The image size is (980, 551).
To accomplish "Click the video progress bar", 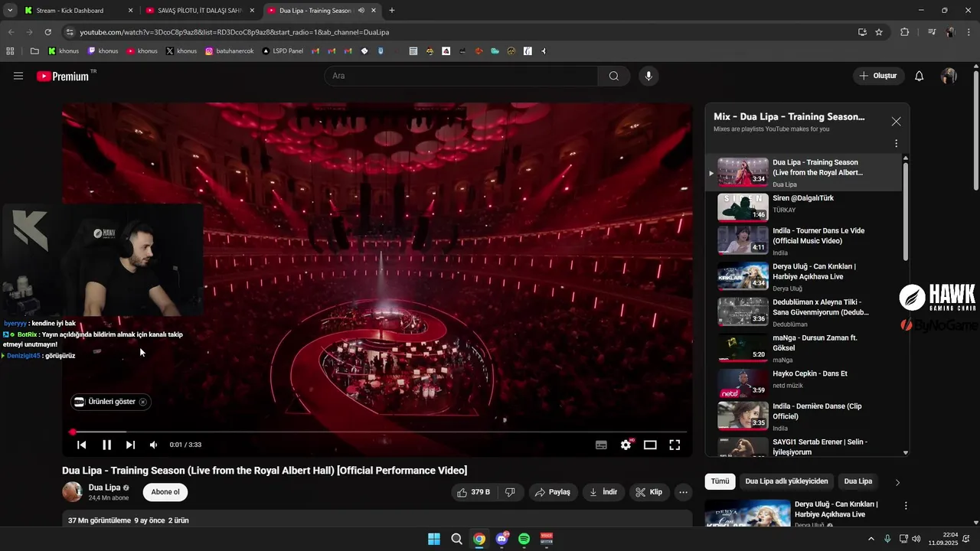I will coord(377,432).
